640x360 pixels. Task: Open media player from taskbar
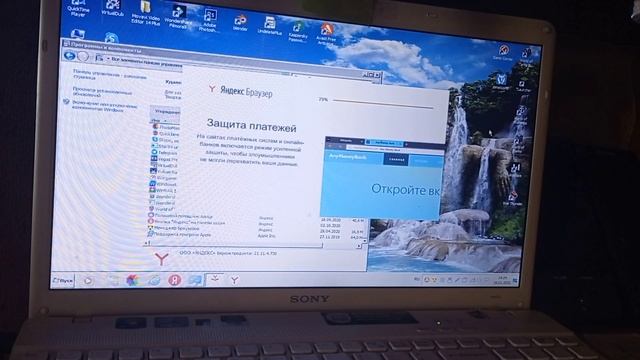88,281
